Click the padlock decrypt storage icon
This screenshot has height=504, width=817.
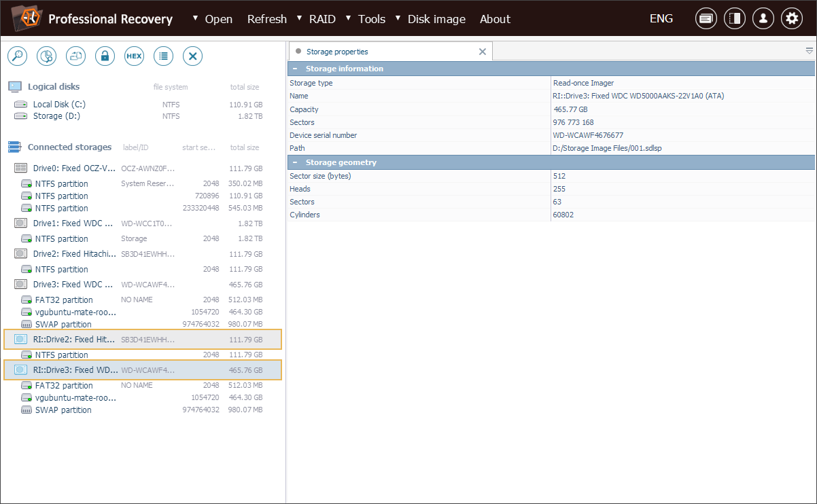point(105,56)
